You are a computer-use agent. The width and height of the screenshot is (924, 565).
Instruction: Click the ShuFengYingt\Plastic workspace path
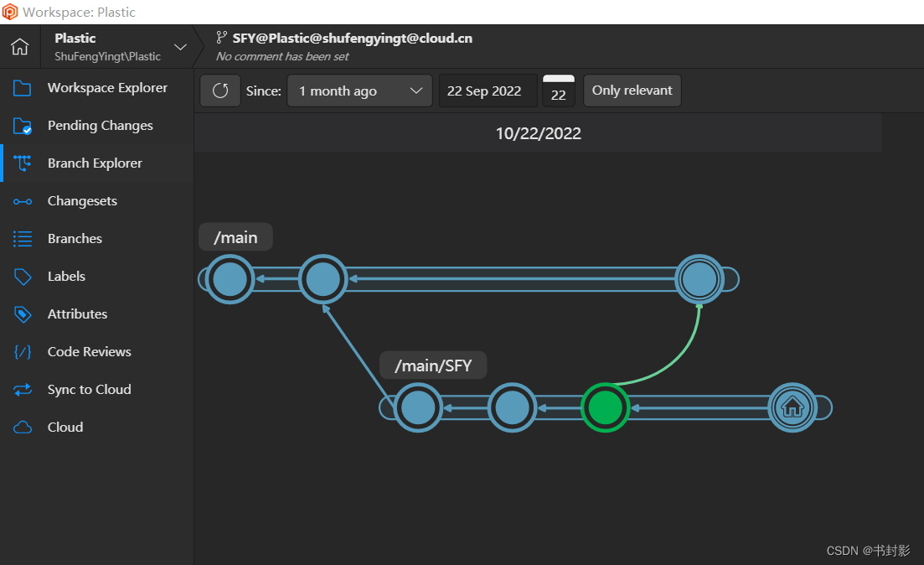[x=107, y=57]
